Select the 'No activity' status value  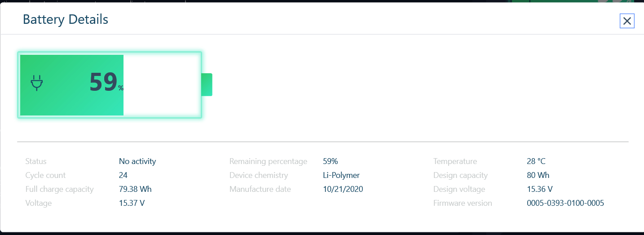point(137,161)
